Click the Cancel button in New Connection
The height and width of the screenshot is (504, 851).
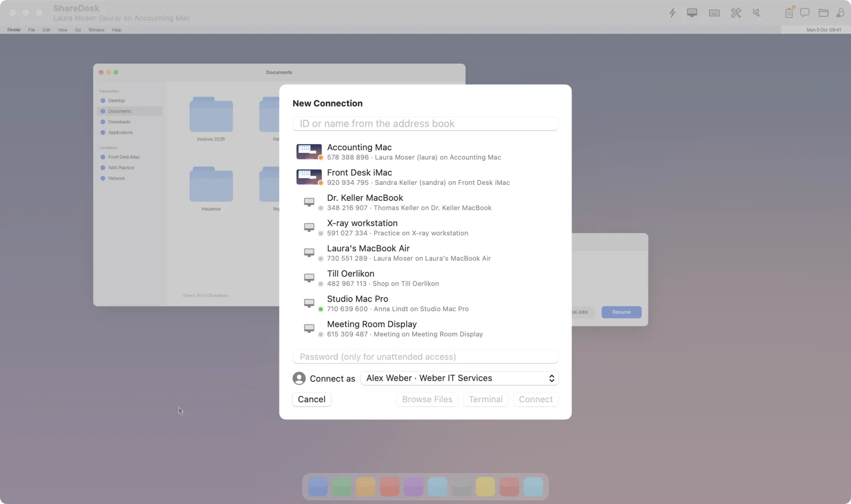coord(312,400)
